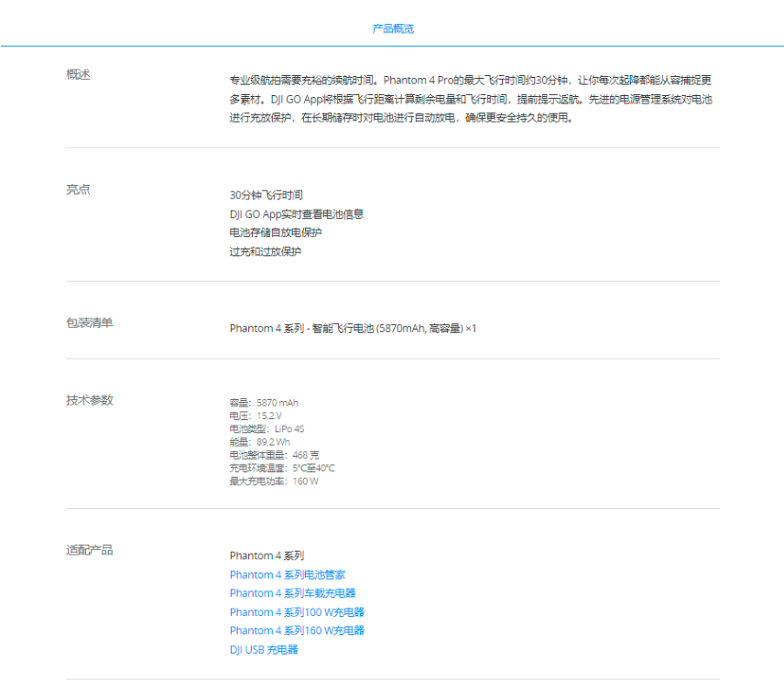Click the 概述 section heading
784x681 pixels.
[x=78, y=74]
